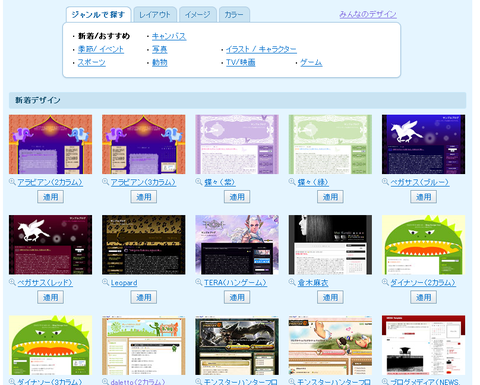The width and height of the screenshot is (480, 385).
Task: Open the イメージ tab
Action: pos(198,15)
